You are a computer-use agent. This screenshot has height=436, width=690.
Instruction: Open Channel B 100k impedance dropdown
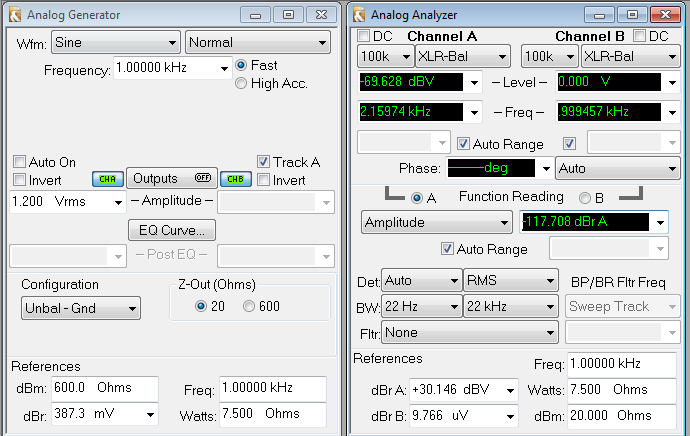(549, 56)
